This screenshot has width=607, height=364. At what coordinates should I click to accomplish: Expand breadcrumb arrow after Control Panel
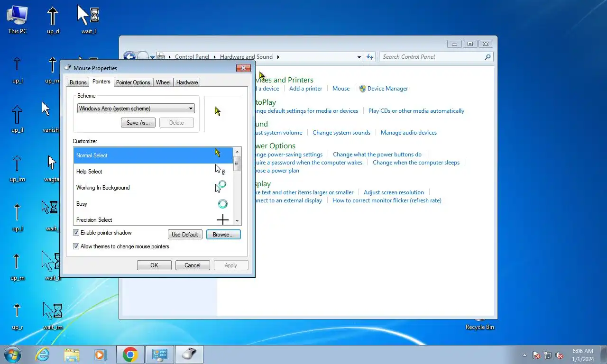coord(215,57)
